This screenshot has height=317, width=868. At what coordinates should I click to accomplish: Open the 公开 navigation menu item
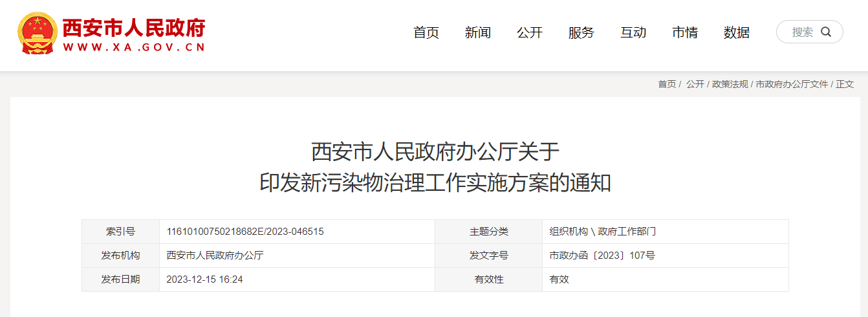530,32
